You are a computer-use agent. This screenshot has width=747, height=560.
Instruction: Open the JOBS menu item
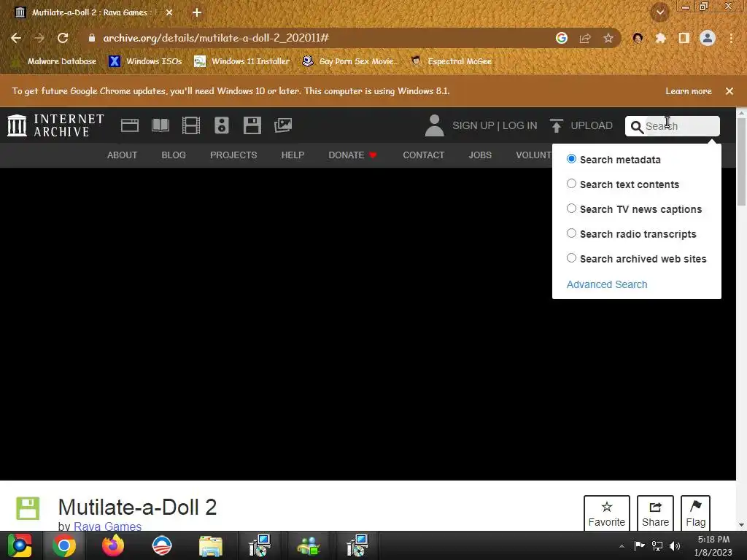[480, 155]
